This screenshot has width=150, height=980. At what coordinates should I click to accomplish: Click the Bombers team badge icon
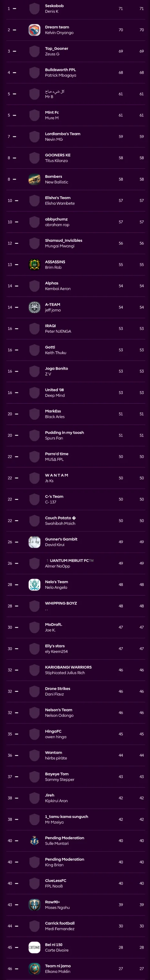34,179
